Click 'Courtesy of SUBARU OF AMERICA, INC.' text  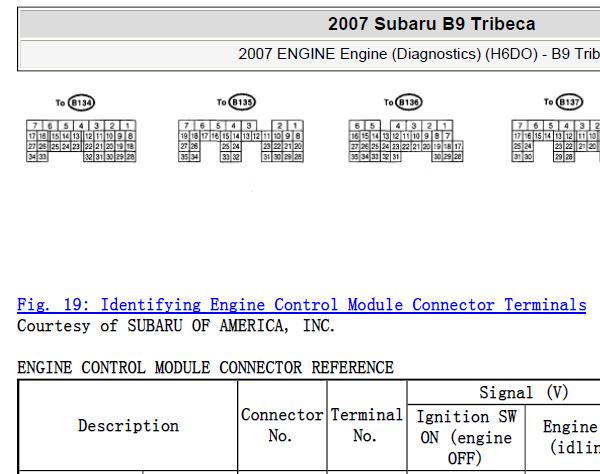pyautogui.click(x=176, y=326)
